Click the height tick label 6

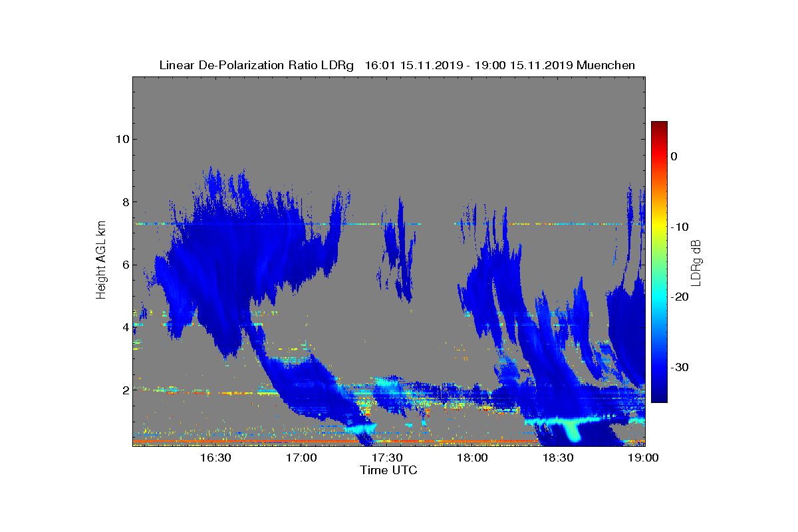pyautogui.click(x=124, y=265)
